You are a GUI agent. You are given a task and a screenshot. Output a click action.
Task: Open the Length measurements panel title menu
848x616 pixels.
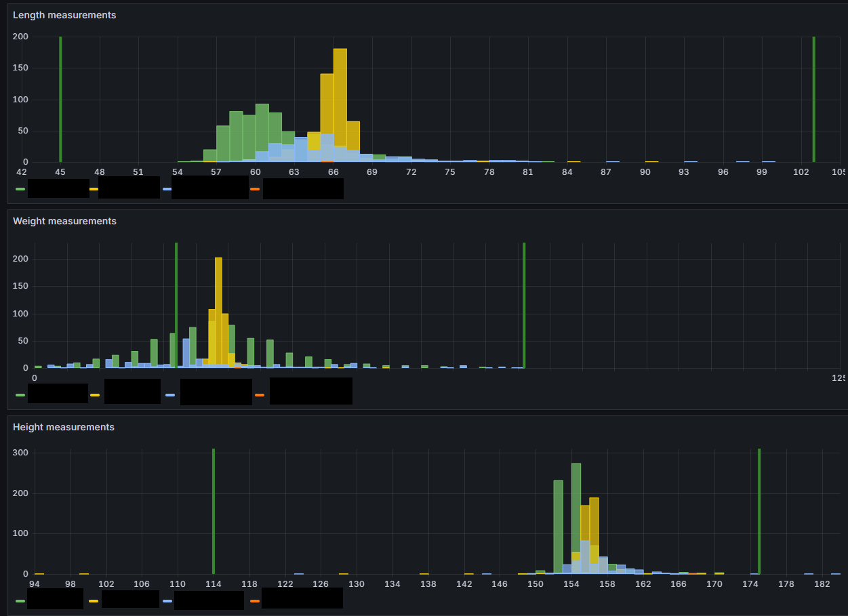point(64,15)
